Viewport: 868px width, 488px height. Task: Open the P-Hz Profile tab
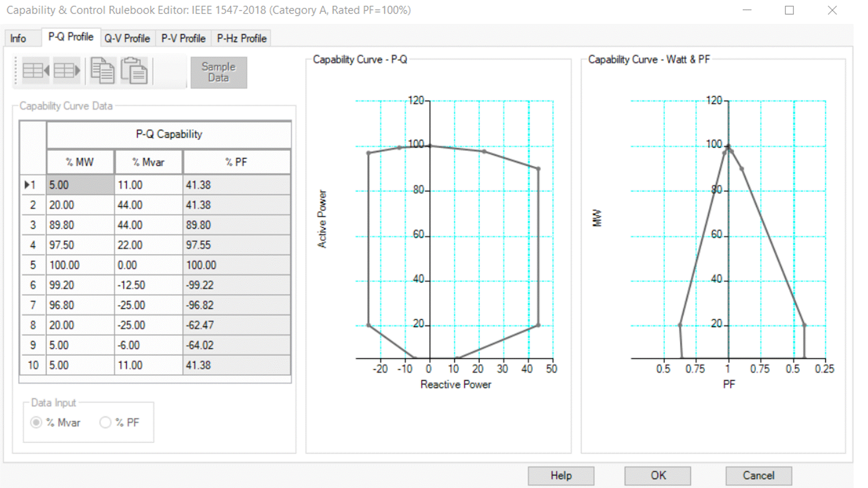[x=241, y=38]
